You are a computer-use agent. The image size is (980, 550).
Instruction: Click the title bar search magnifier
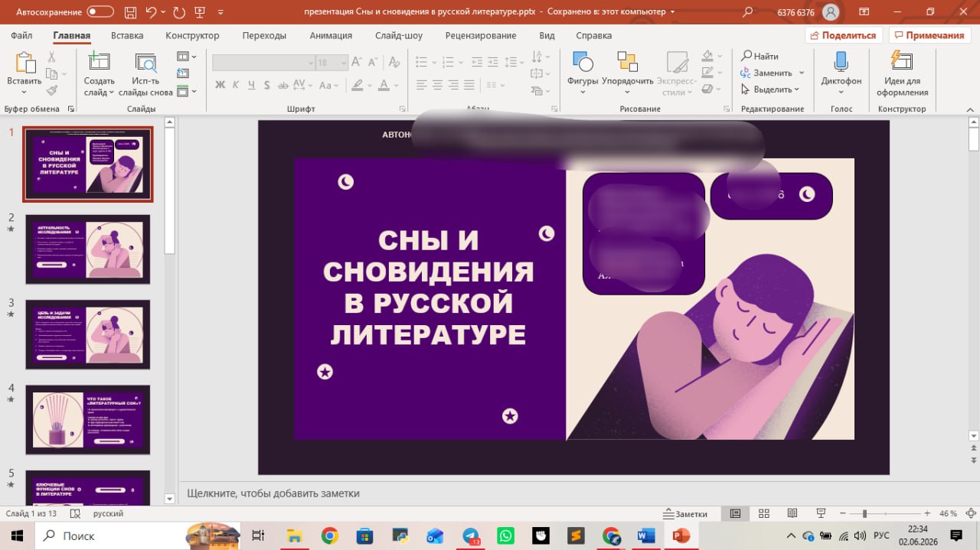pyautogui.click(x=748, y=12)
